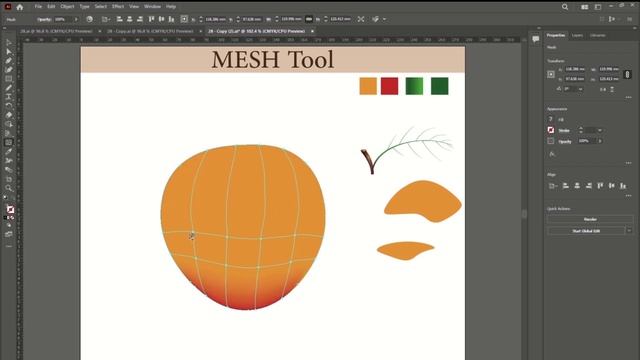640x360 pixels.
Task: Switch to the Layers panel tab
Action: [577, 36]
